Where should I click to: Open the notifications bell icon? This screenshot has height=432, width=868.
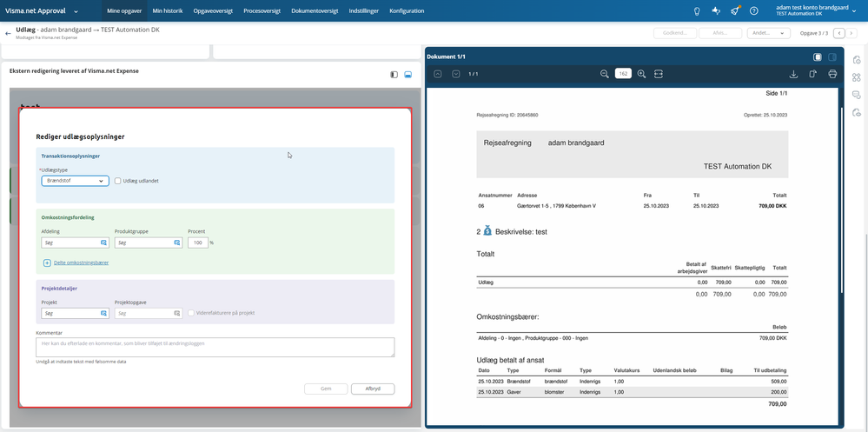pos(734,10)
